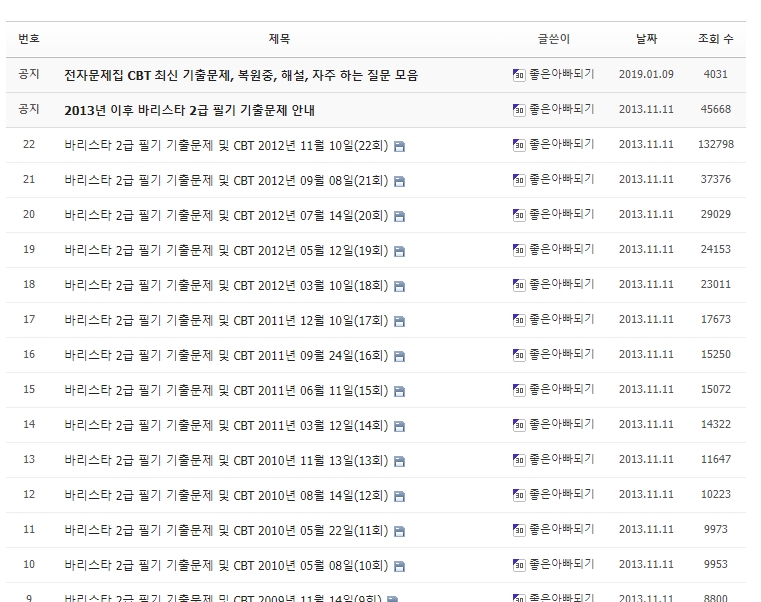
Task: Click the 글쓴이 column header
Action: [554, 39]
